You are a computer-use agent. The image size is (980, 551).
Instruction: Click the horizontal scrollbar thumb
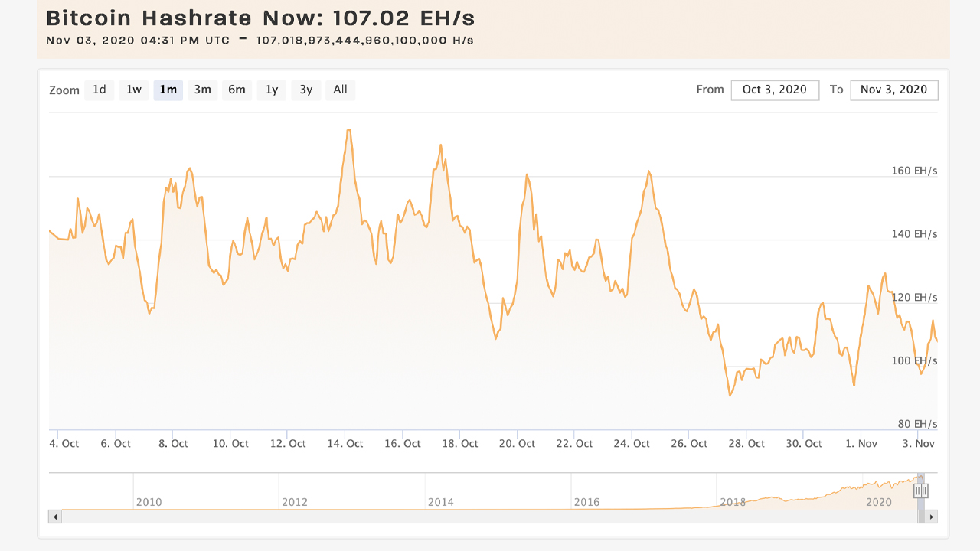(921, 517)
